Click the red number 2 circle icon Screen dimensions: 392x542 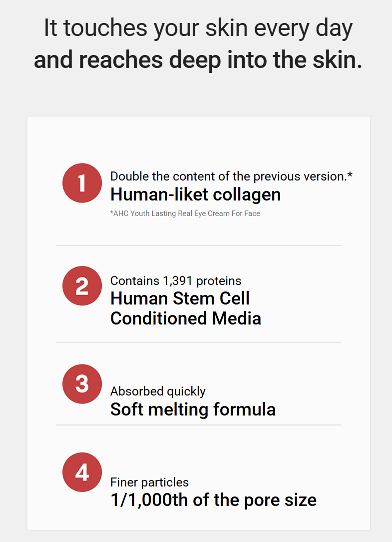[82, 286]
